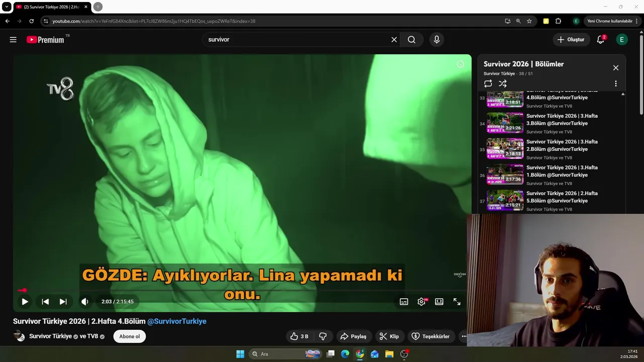Open the Chrome extensions puzzle menu
Screen dimensions: 644x362
pyautogui.click(x=558, y=21)
